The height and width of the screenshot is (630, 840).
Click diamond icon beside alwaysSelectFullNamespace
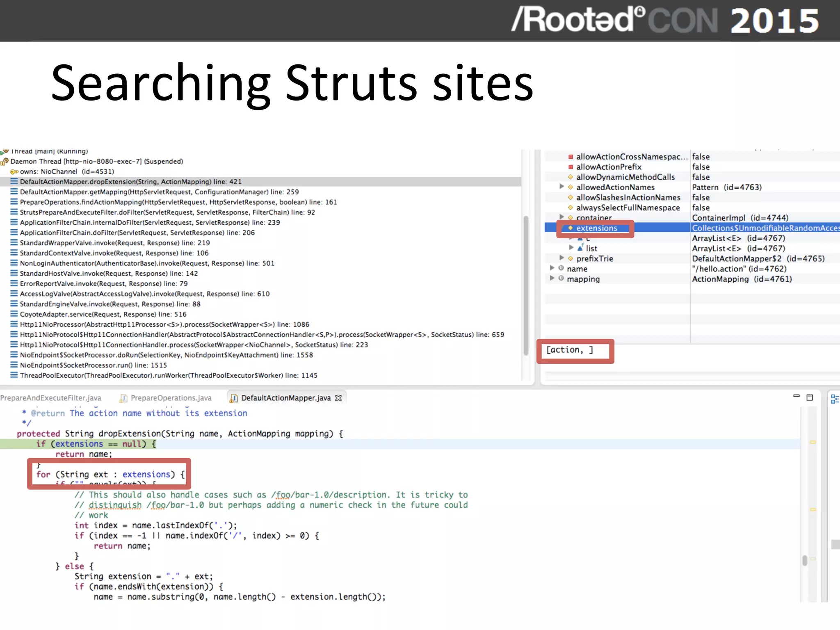click(570, 208)
